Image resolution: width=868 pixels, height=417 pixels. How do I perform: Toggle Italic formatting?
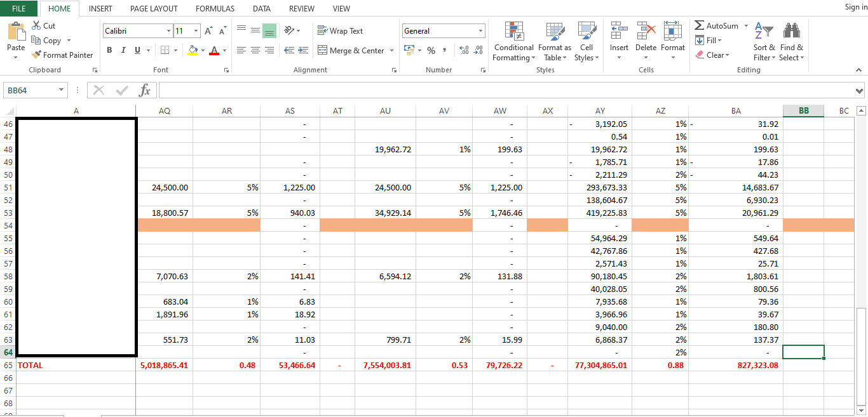click(x=123, y=50)
